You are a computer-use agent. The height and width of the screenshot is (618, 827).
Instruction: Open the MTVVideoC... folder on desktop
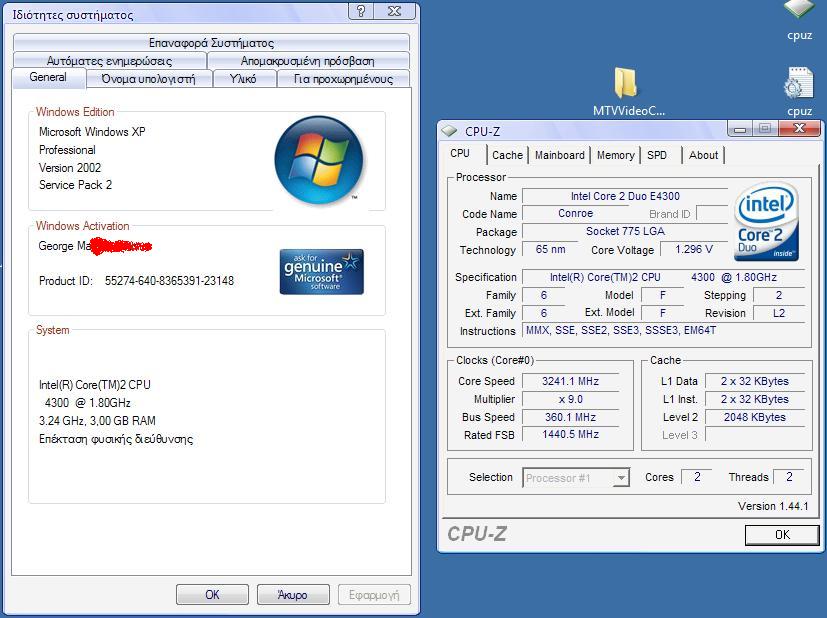[628, 92]
